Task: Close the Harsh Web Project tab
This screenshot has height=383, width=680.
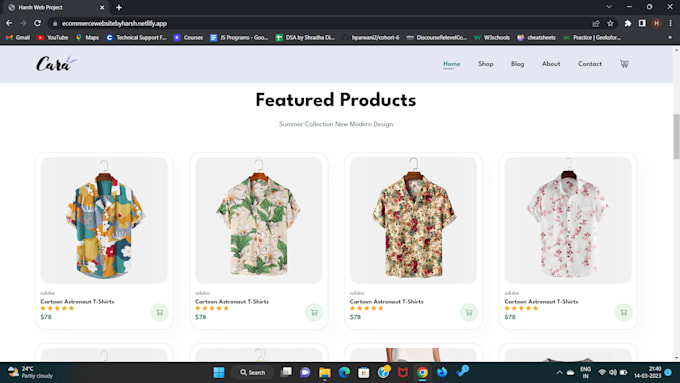Action: tap(102, 7)
